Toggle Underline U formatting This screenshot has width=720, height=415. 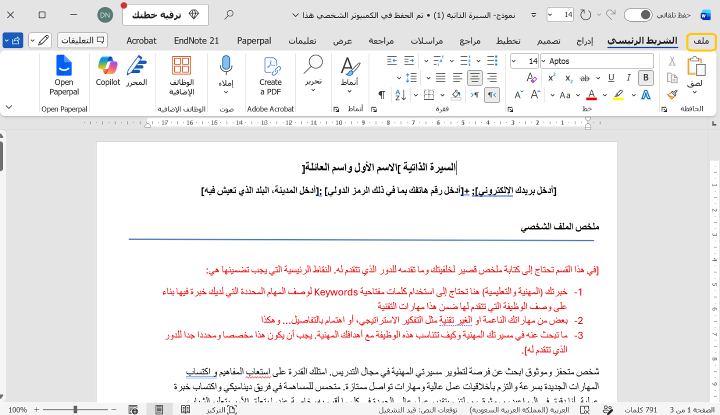tap(611, 78)
